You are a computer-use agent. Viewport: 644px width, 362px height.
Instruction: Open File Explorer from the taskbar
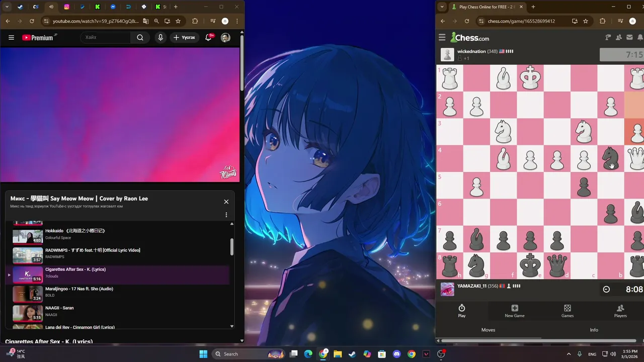tap(338, 354)
